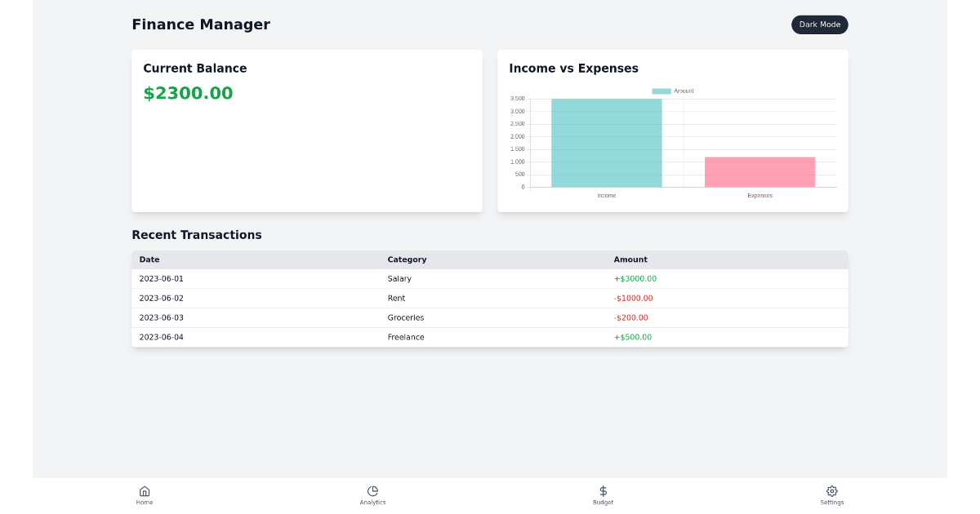
Task: Toggle Dark Mode
Action: (x=819, y=24)
